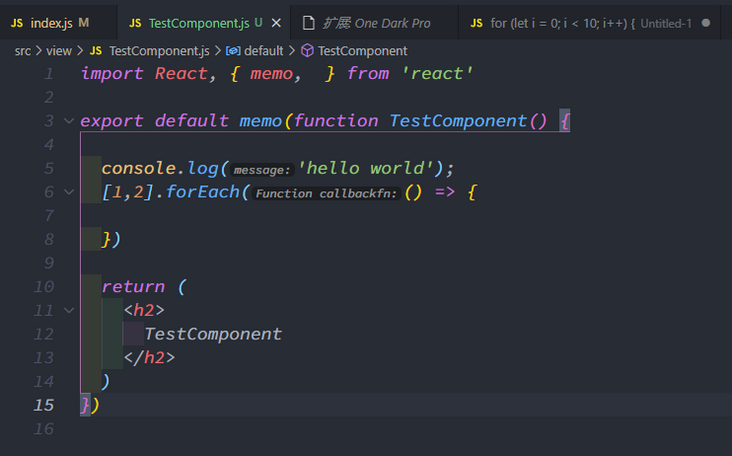
Task: Click line number 10 in gutter
Action: pos(44,287)
